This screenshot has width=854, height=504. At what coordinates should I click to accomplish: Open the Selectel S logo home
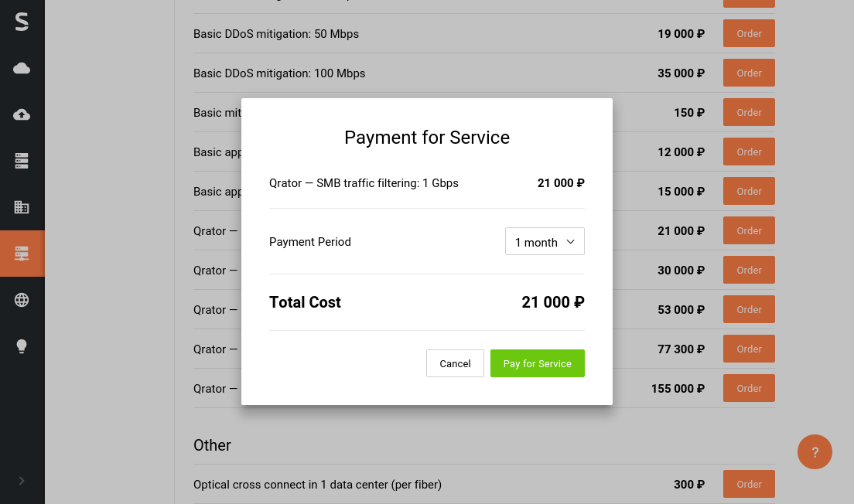(x=22, y=22)
